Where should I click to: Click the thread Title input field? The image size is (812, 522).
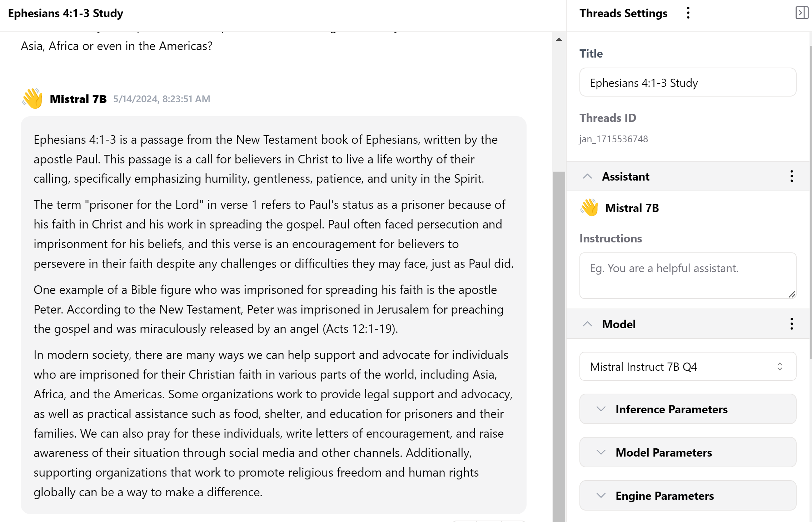pyautogui.click(x=688, y=83)
